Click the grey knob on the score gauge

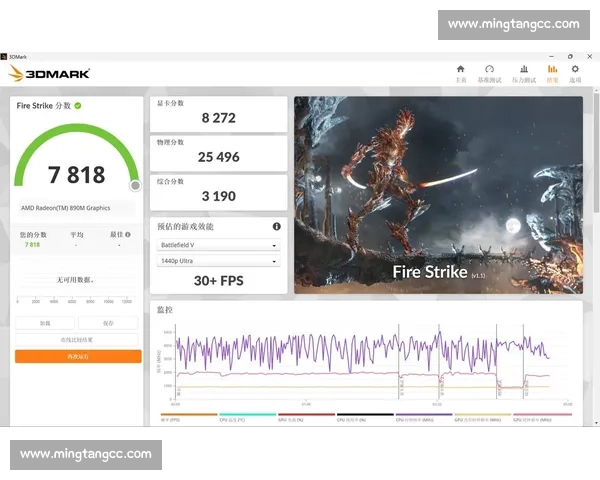(x=135, y=185)
